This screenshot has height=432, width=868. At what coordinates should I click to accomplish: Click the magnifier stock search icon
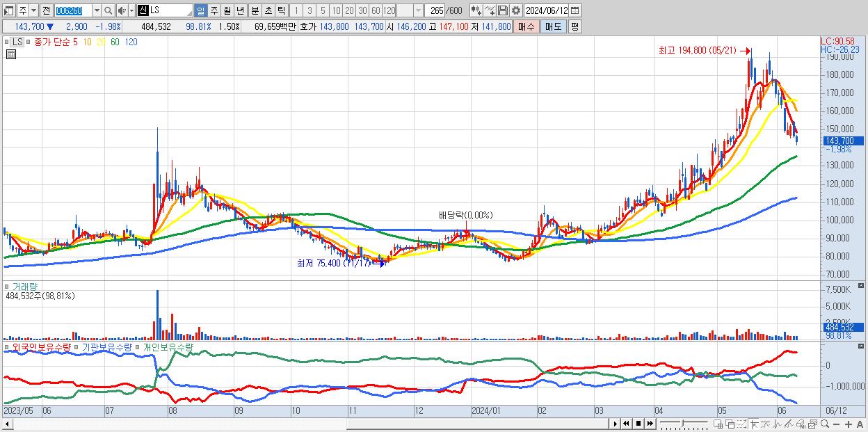108,10
